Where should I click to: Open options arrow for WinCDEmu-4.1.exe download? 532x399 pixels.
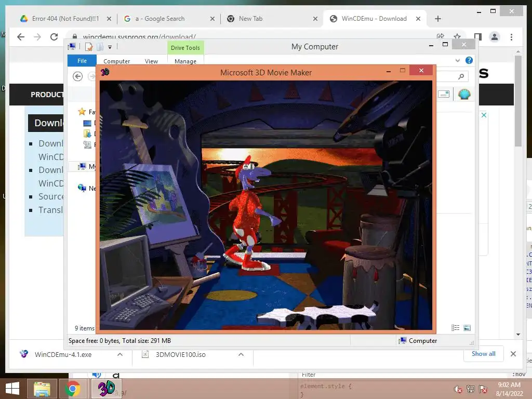coord(120,354)
